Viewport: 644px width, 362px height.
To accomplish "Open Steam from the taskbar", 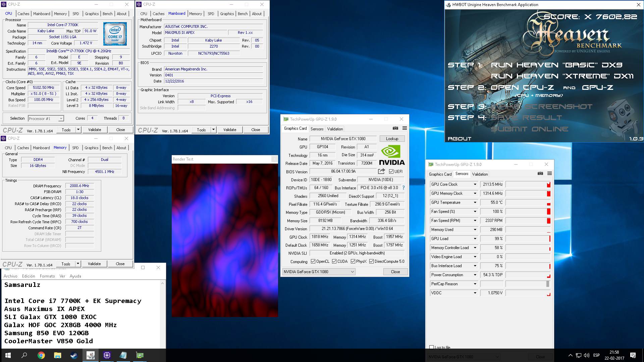I will click(74, 355).
